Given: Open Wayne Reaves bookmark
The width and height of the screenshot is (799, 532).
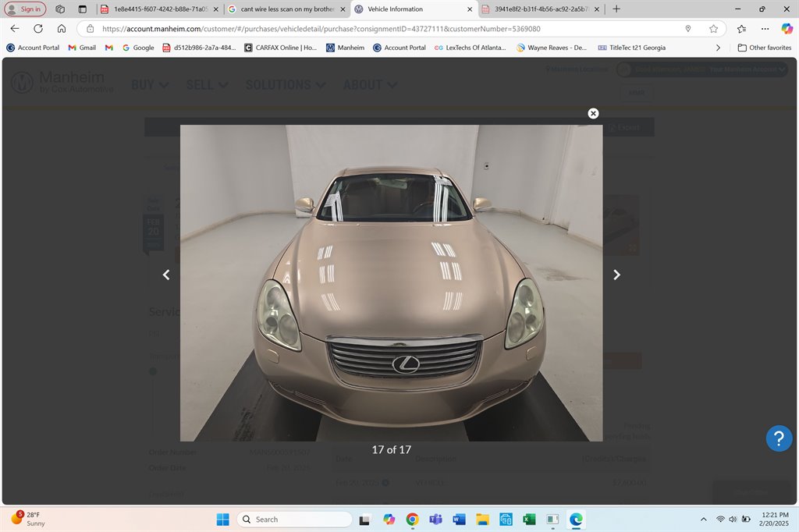Looking at the screenshot, I should [x=552, y=48].
